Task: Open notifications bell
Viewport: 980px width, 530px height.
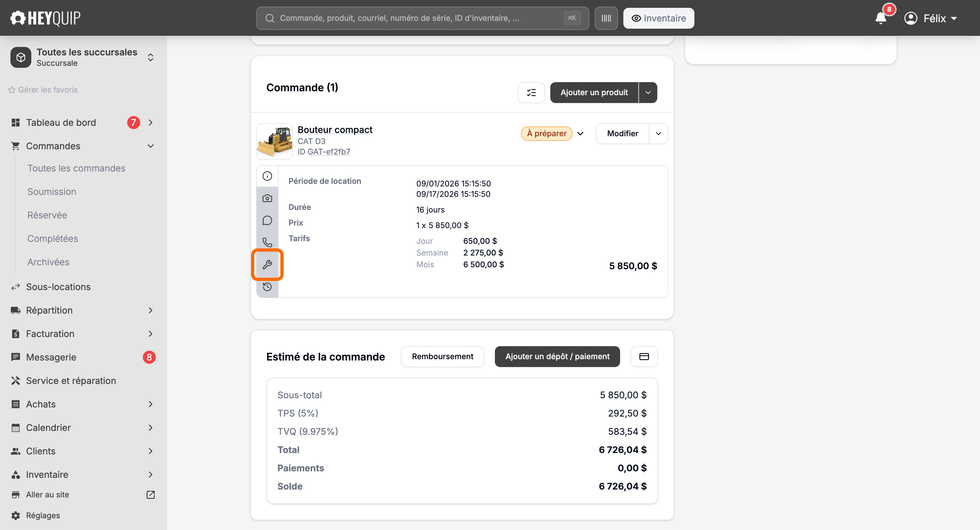Action: pos(881,18)
